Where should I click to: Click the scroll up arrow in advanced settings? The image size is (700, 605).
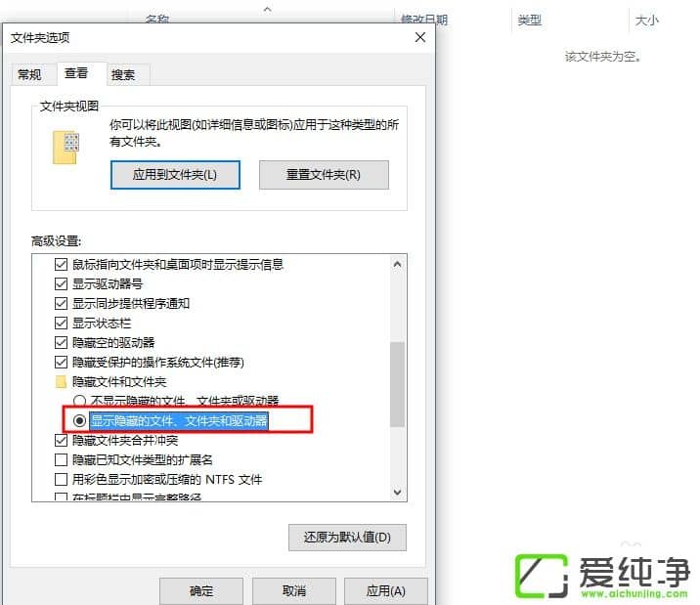click(397, 265)
